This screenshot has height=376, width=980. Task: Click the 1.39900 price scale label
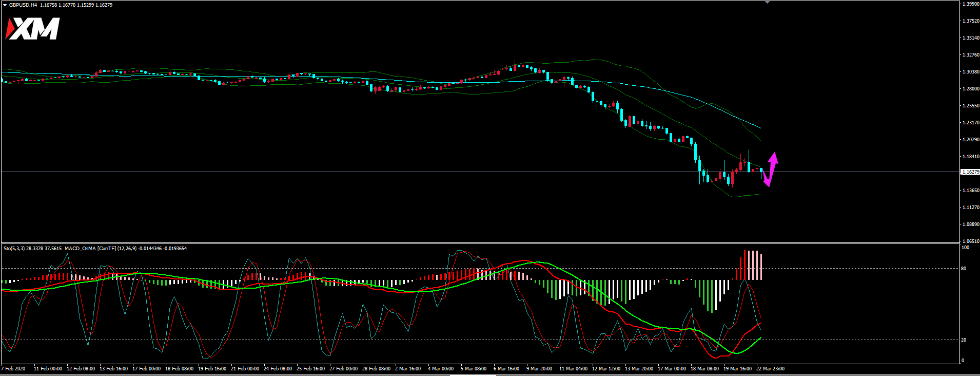(x=971, y=4)
